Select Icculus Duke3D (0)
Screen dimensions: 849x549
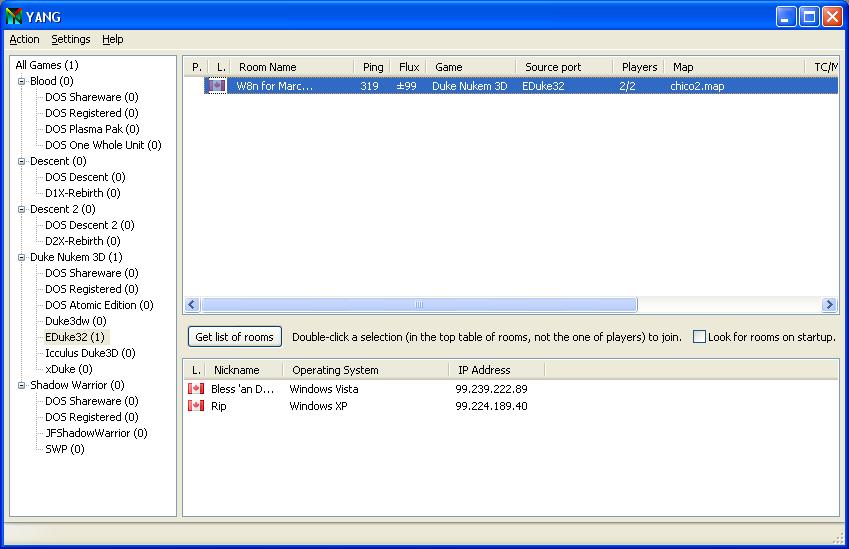point(90,353)
